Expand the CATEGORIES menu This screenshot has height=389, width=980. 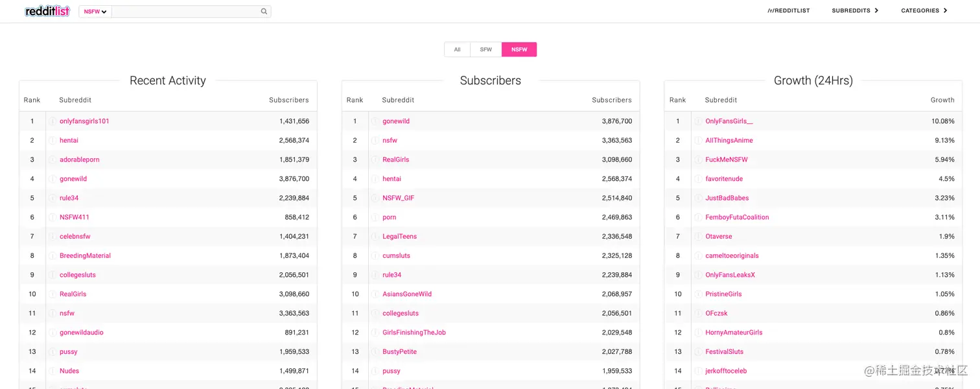[x=924, y=11]
